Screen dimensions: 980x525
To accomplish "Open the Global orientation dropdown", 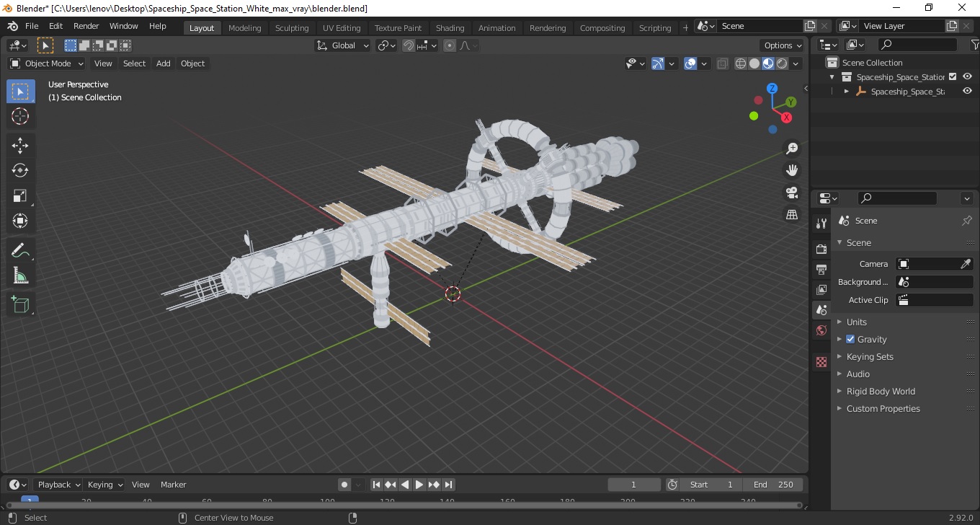I will (343, 45).
